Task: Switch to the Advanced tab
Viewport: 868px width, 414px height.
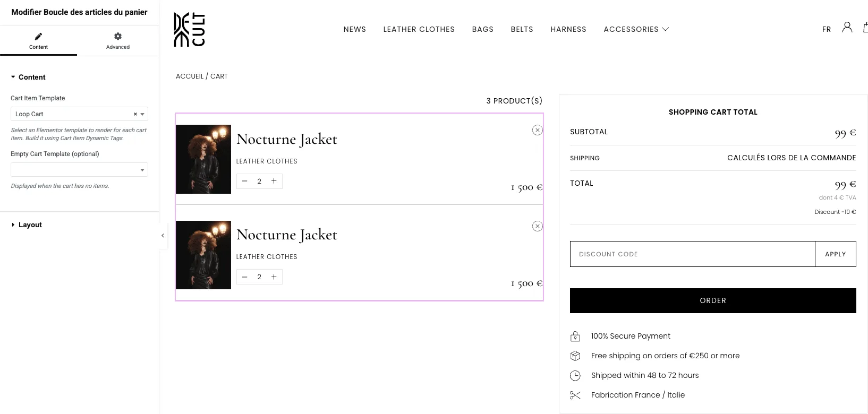Action: 118,41
